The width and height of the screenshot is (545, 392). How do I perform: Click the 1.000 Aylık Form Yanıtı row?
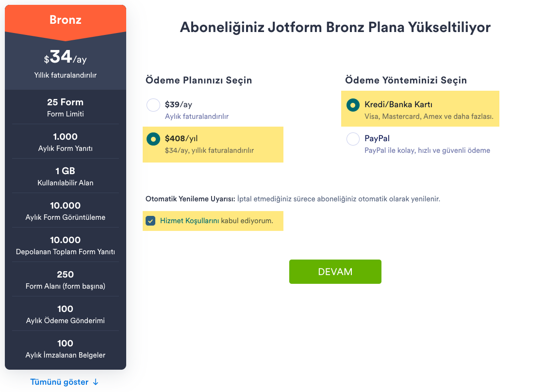66,142
